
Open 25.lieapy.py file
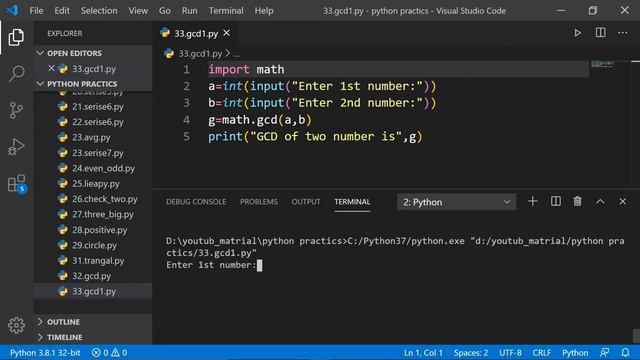(93, 184)
